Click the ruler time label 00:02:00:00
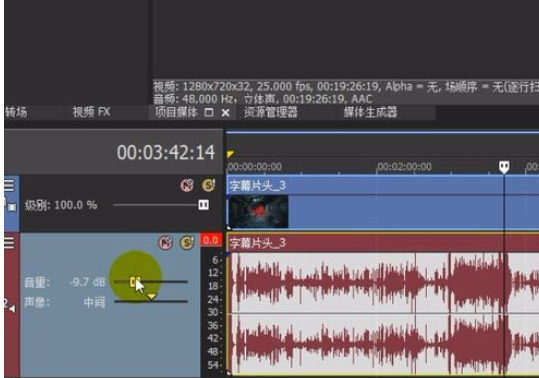 (x=404, y=167)
